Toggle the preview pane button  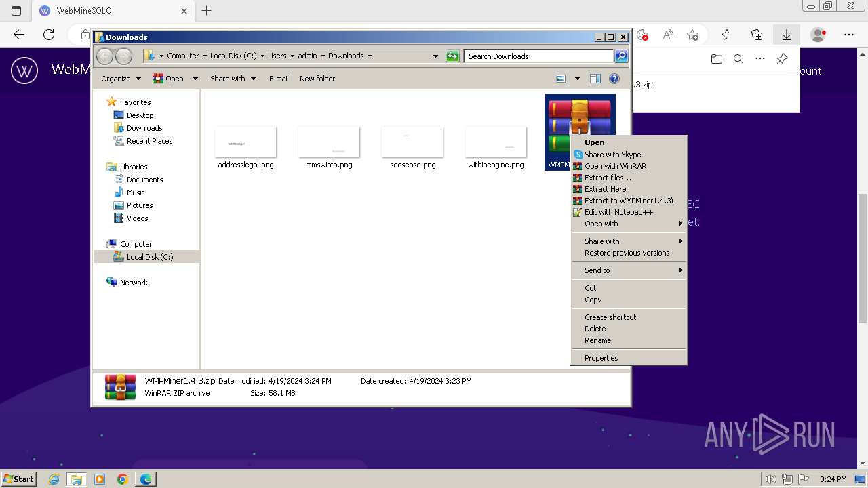595,79
